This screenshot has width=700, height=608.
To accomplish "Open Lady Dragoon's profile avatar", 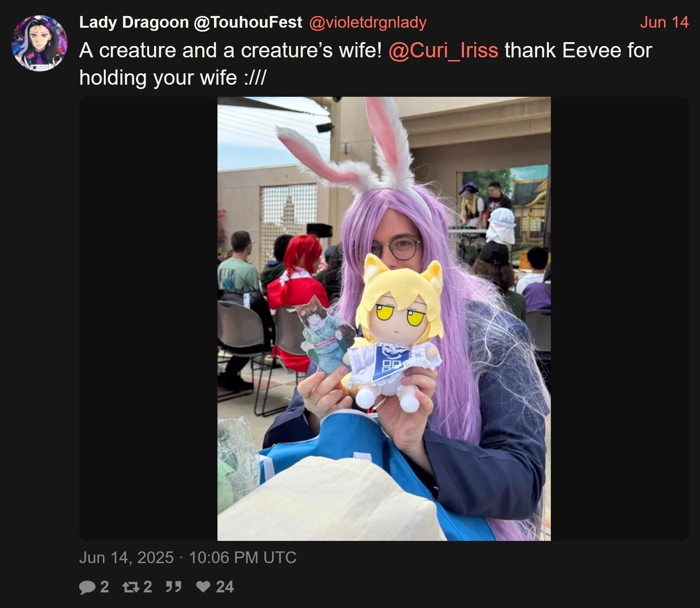I will [39, 43].
